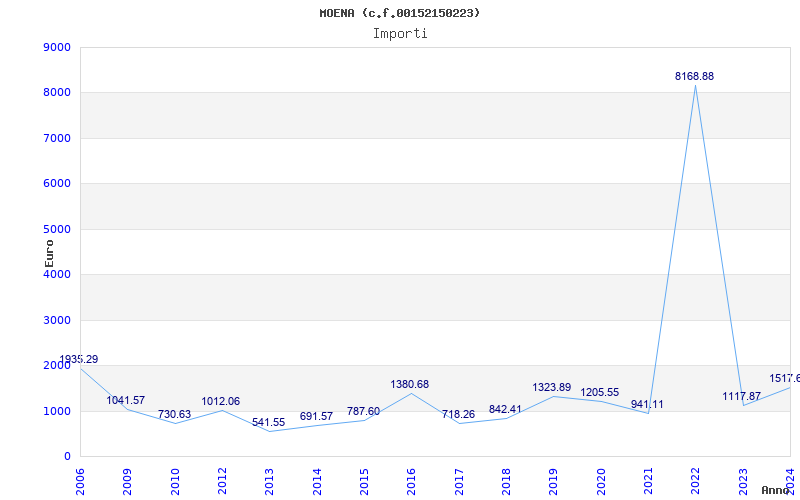Image resolution: width=800 pixels, height=500 pixels.
Task: Click the data label 1205.55
Action: [x=599, y=393]
